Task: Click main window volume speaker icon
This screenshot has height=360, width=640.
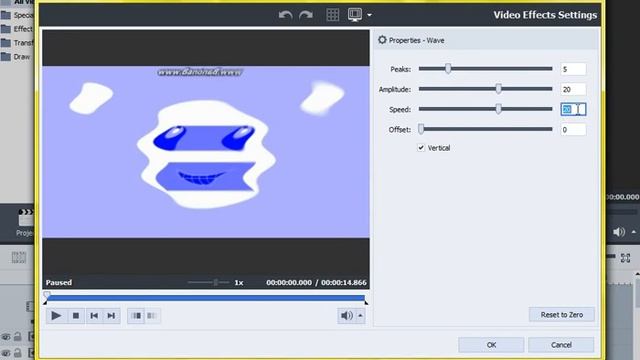Action: click(x=619, y=232)
